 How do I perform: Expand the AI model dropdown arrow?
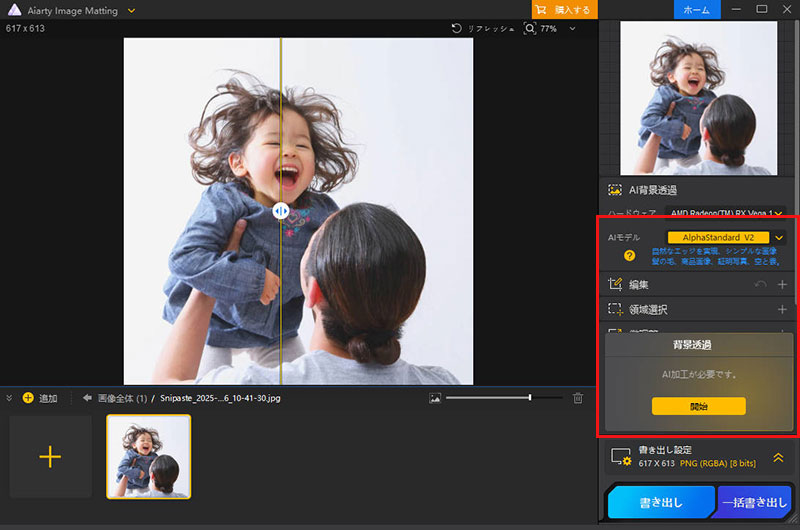[x=779, y=237]
